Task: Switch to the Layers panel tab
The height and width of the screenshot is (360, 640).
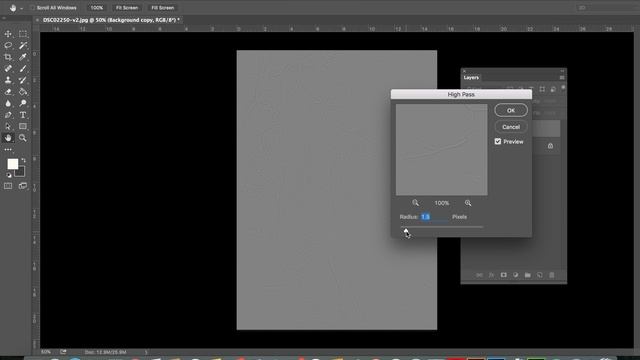Action: [x=471, y=78]
